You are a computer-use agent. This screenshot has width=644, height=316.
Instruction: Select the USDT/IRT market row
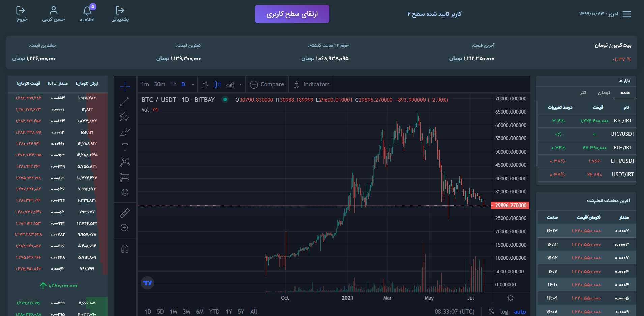[587, 175]
